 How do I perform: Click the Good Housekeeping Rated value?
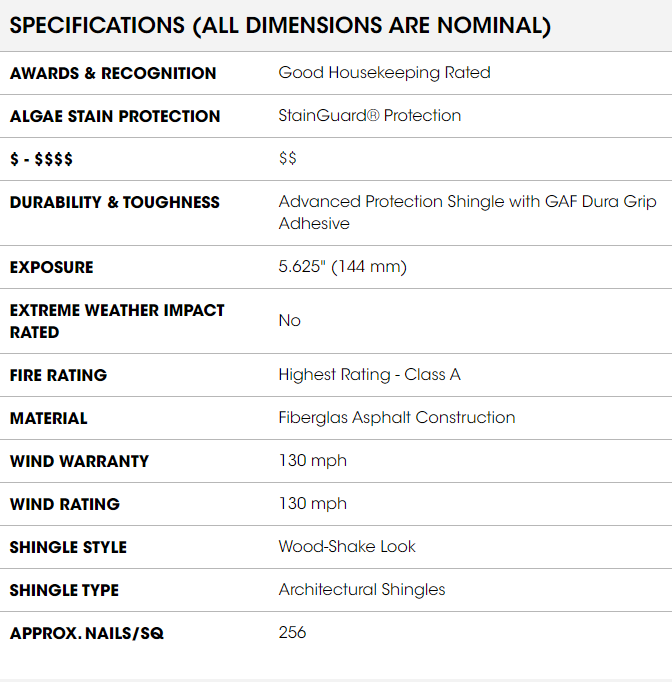[384, 73]
